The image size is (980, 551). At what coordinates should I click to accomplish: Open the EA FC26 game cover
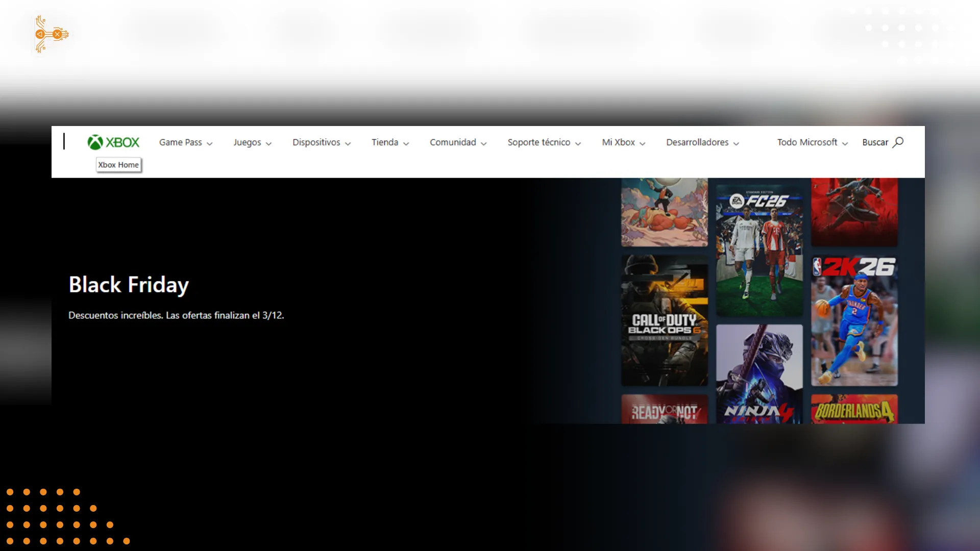pos(759,250)
